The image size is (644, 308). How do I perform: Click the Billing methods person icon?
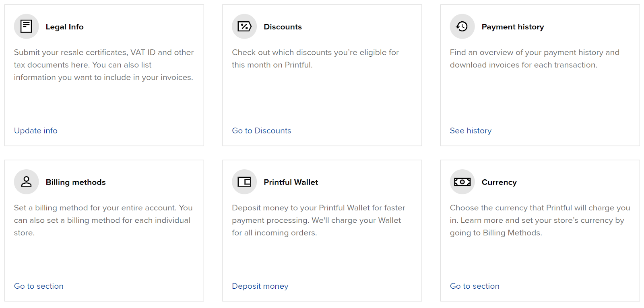pos(26,182)
